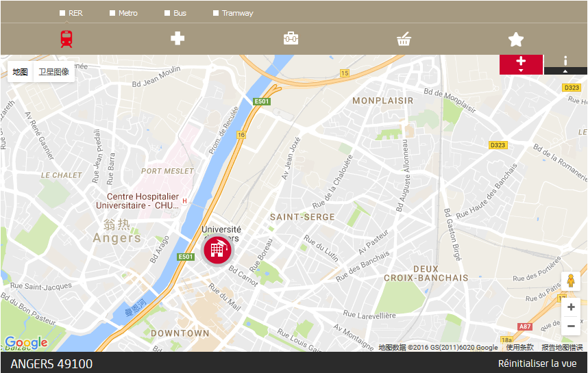Click the red university building map marker
The image size is (588, 373).
point(217,250)
